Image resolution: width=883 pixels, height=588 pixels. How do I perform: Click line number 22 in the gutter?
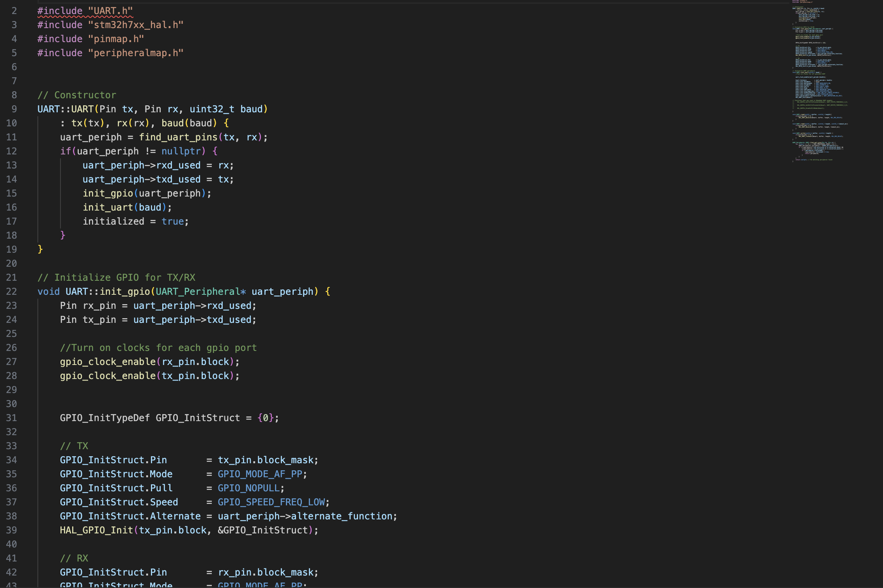click(12, 292)
